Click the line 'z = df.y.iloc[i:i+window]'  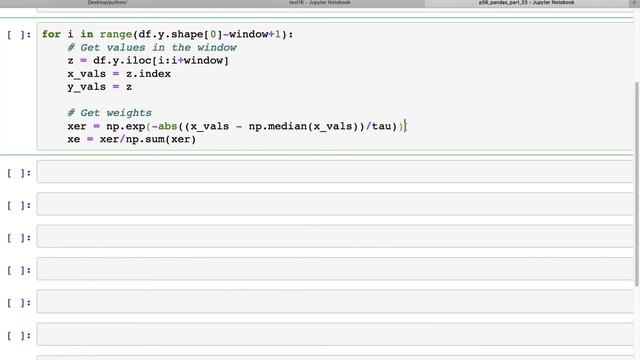[x=148, y=60]
